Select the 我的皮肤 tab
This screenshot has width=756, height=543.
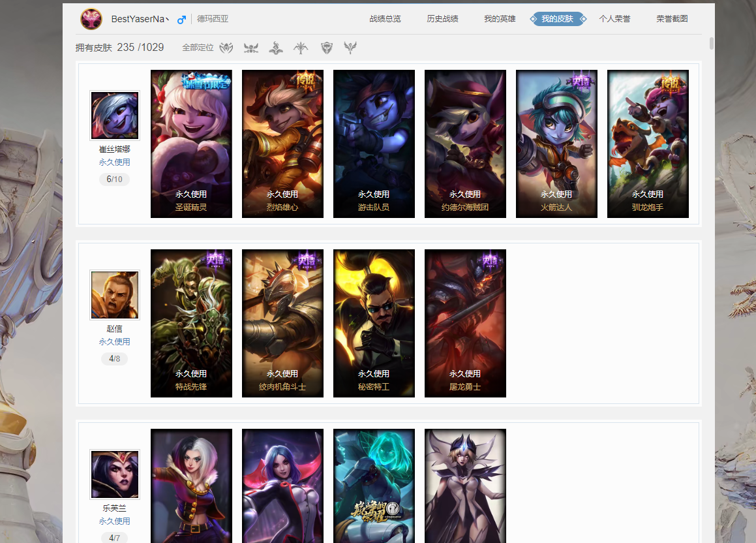tap(558, 19)
